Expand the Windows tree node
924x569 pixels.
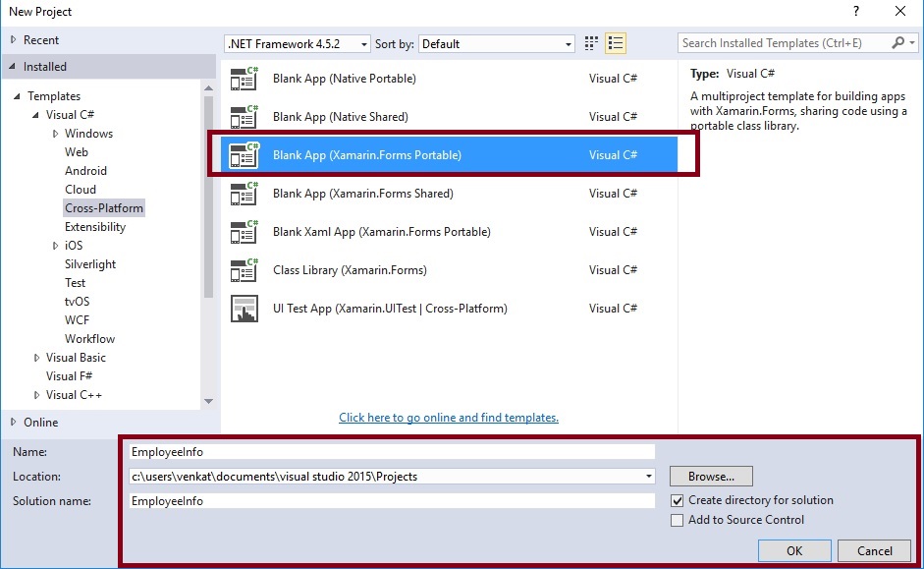55,134
